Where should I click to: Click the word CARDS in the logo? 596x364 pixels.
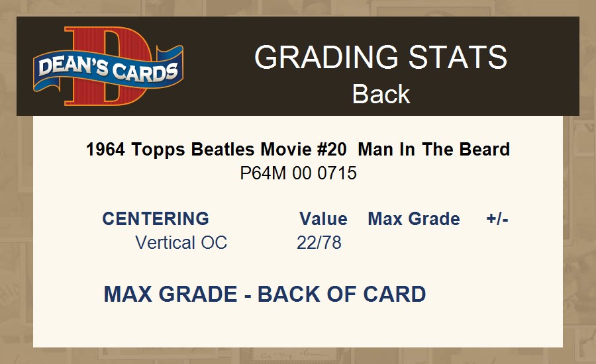145,72
